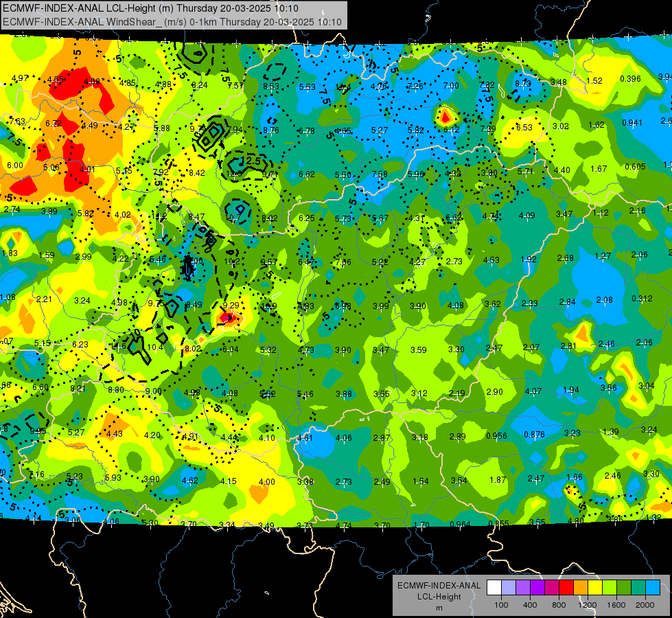
Task: Click the wind shear value 9.00
Action: (x=154, y=391)
